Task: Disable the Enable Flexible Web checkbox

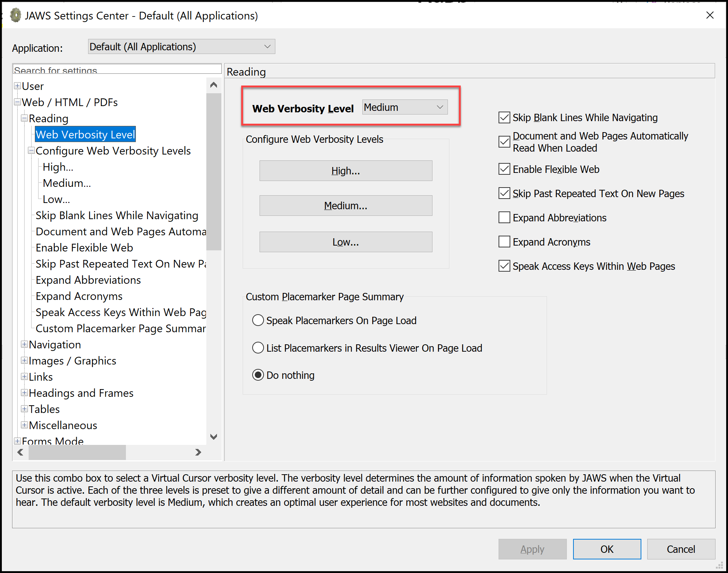Action: click(504, 169)
